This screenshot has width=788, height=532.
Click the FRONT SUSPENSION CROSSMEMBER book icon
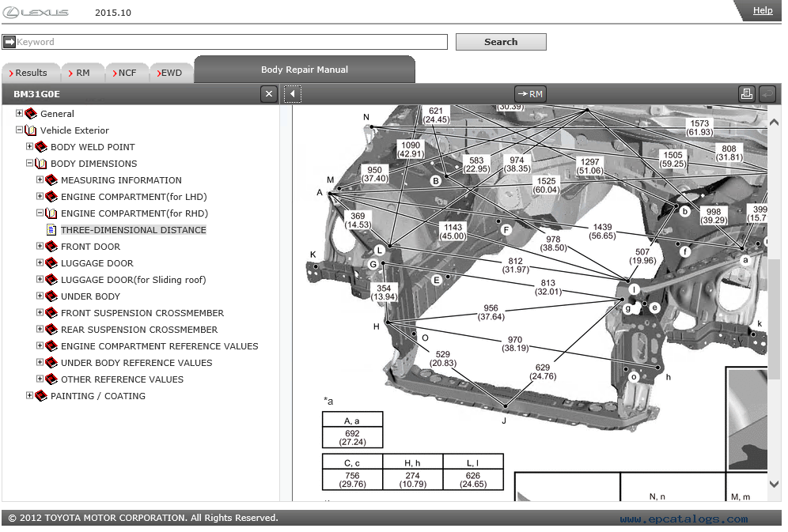point(51,313)
